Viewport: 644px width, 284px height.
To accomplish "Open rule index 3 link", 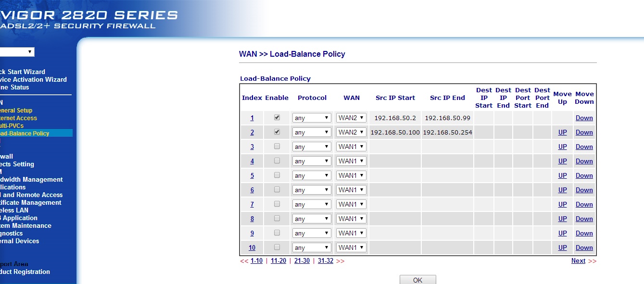I will pos(252,147).
